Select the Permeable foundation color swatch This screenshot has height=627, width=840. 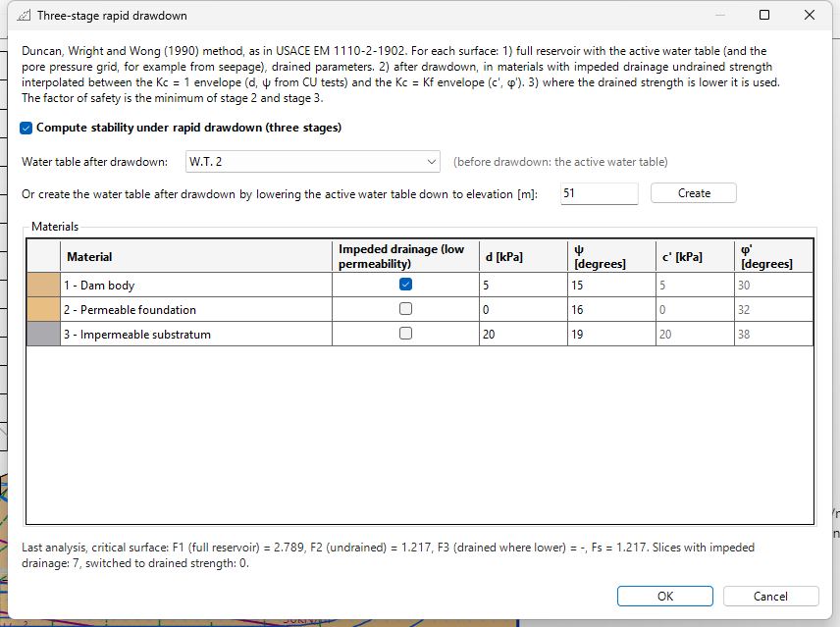tap(43, 309)
